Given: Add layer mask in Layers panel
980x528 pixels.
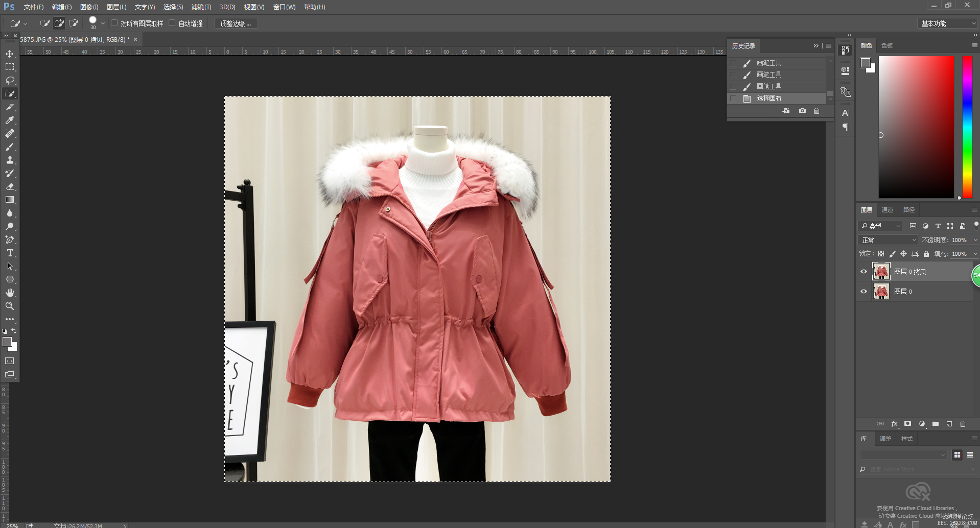Looking at the screenshot, I should pos(907,424).
